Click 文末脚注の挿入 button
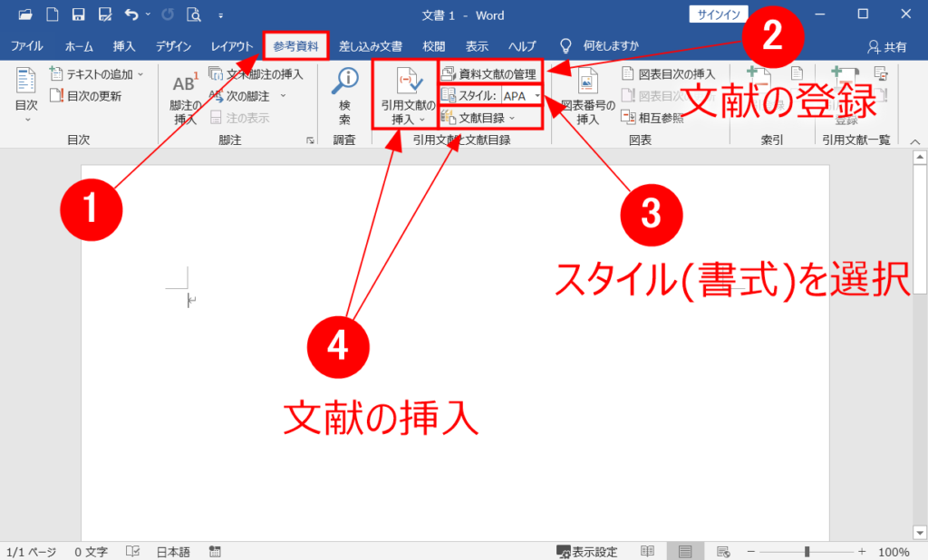Image resolution: width=928 pixels, height=560 pixels. pos(256,74)
